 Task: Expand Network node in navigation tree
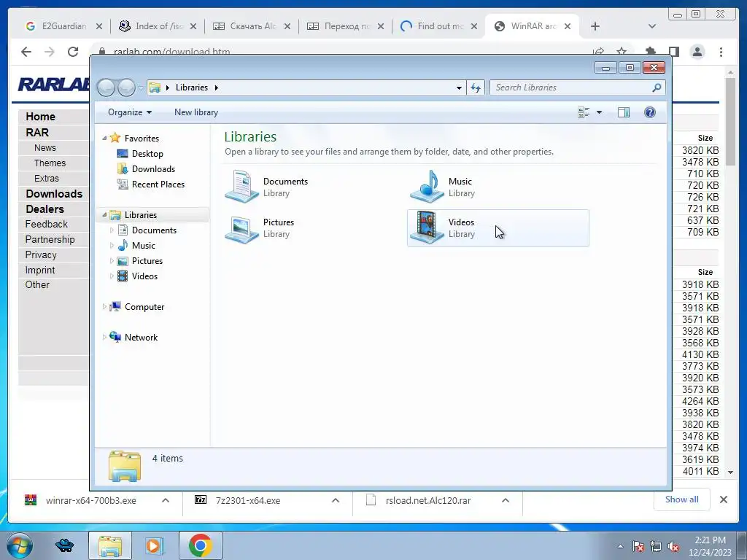pyautogui.click(x=105, y=338)
